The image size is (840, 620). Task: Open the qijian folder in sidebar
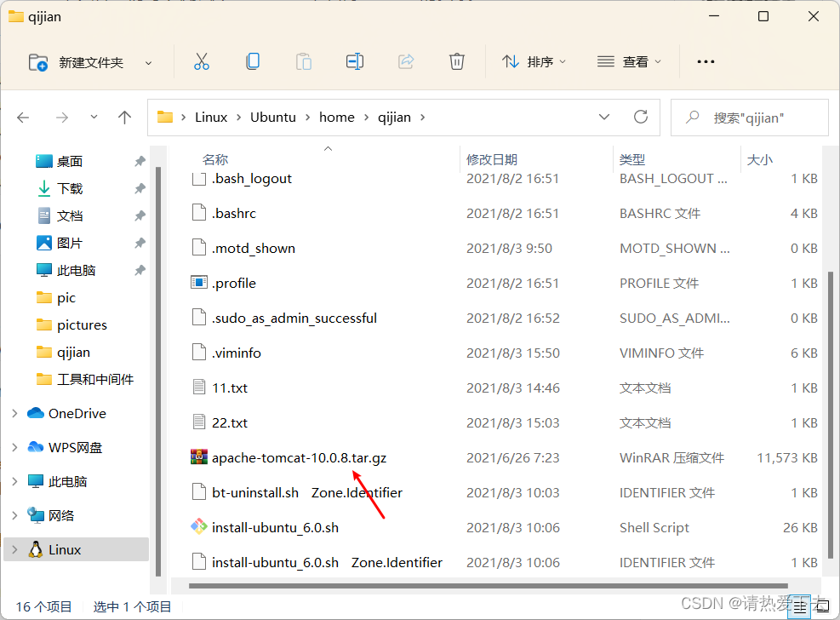pos(73,353)
